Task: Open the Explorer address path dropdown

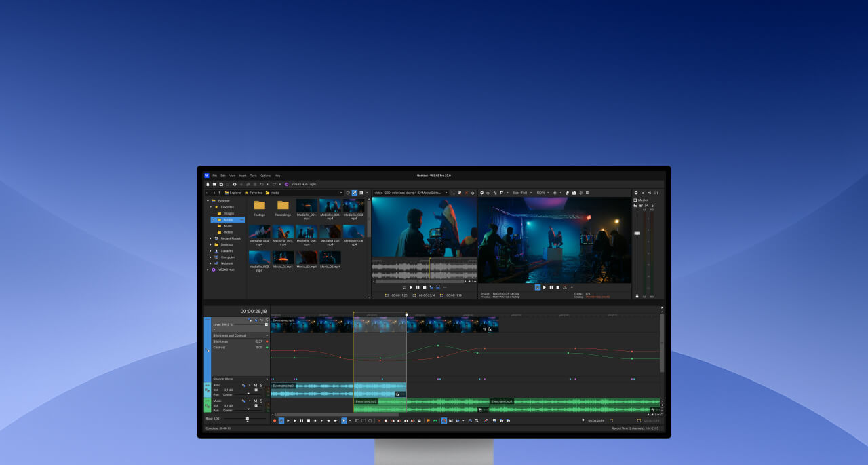Action: click(x=341, y=193)
